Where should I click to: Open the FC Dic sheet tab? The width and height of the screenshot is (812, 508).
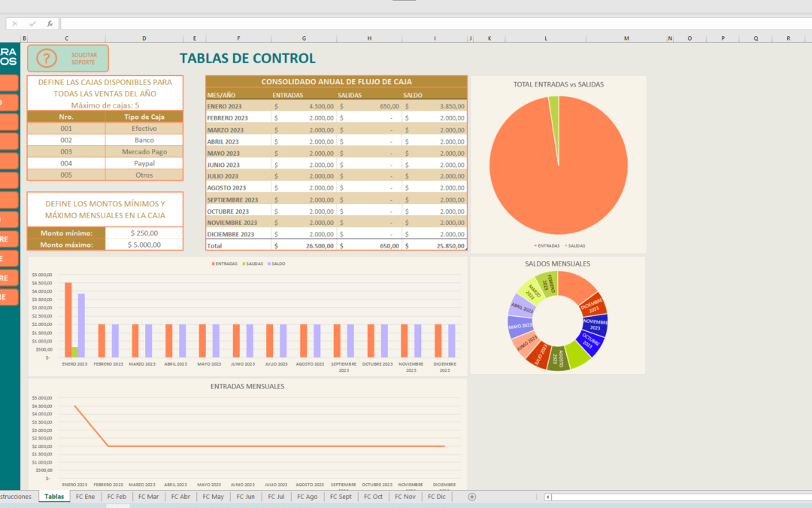point(437,497)
